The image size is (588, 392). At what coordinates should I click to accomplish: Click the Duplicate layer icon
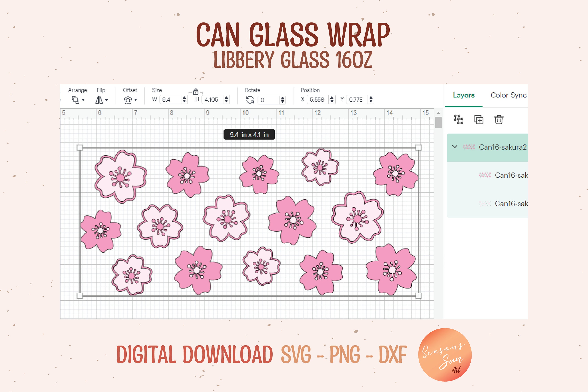click(x=479, y=120)
